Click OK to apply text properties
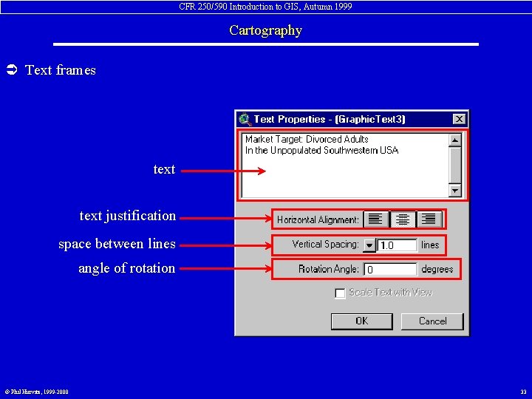 click(x=361, y=321)
